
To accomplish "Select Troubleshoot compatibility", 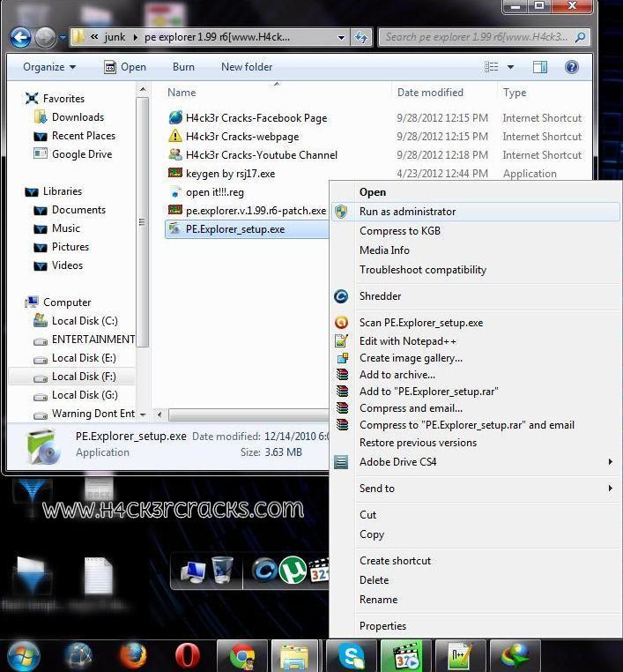I will (x=423, y=270).
